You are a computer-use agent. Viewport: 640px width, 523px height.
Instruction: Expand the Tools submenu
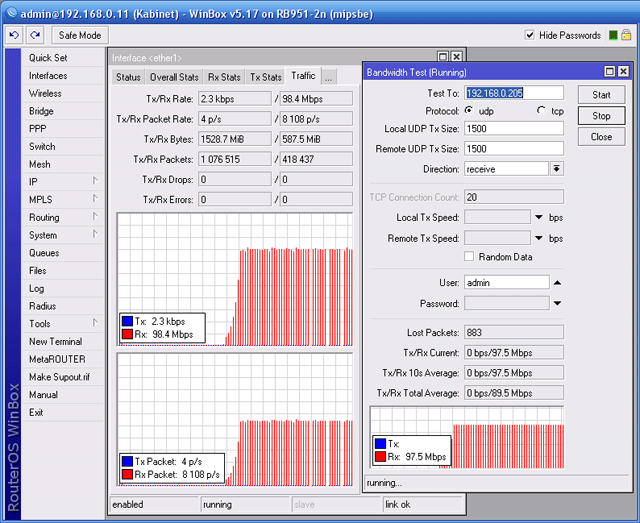pos(95,323)
